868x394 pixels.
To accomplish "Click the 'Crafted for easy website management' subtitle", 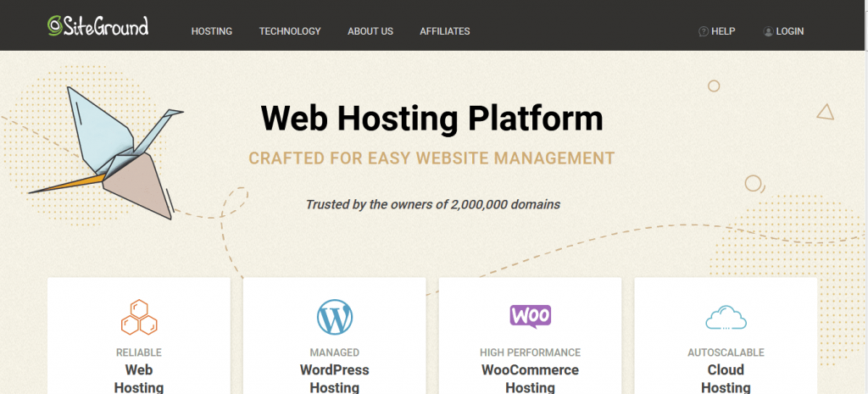I will pyautogui.click(x=431, y=158).
